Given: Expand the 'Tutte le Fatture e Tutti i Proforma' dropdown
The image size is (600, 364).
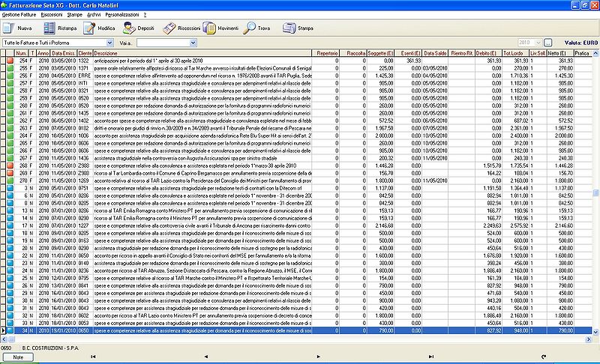Looking at the screenshot, I should tap(109, 43).
